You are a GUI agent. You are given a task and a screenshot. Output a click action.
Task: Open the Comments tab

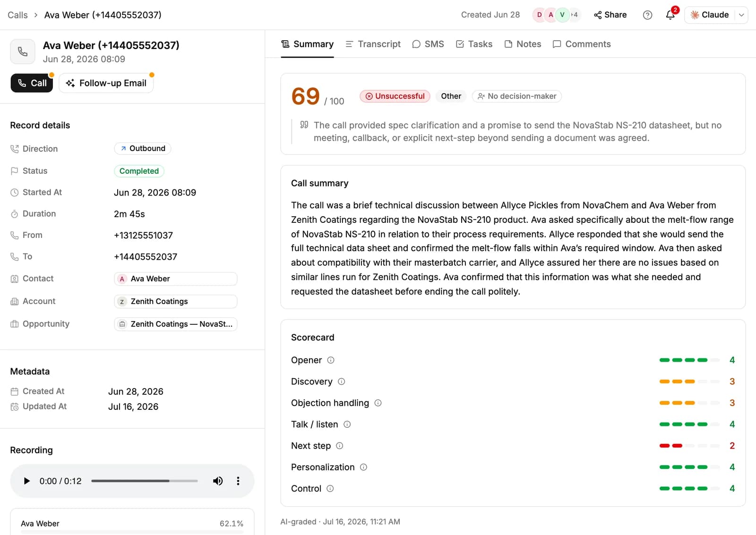coord(582,44)
